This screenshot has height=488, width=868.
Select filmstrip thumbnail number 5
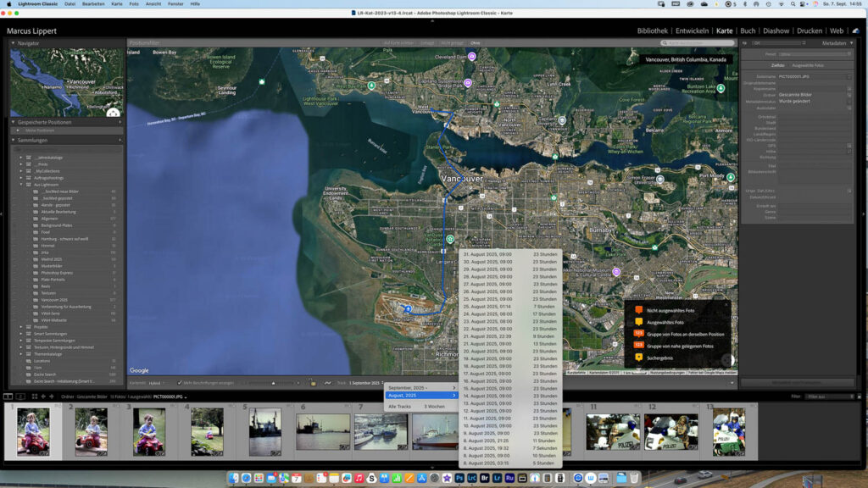tap(264, 431)
